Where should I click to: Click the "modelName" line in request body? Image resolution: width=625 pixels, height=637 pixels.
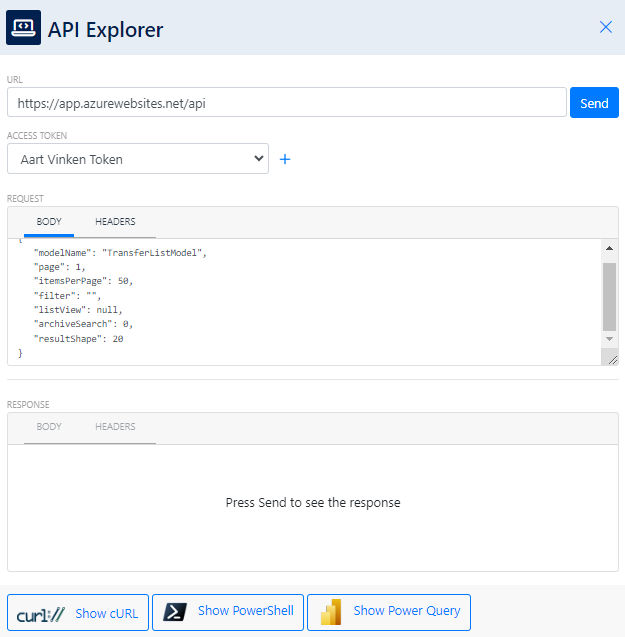point(120,253)
